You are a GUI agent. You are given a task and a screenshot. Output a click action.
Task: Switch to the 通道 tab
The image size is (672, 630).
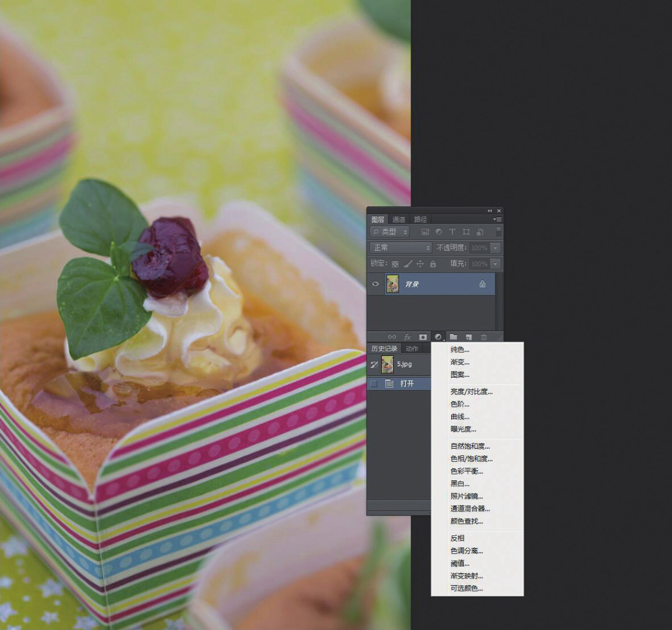[x=399, y=220]
